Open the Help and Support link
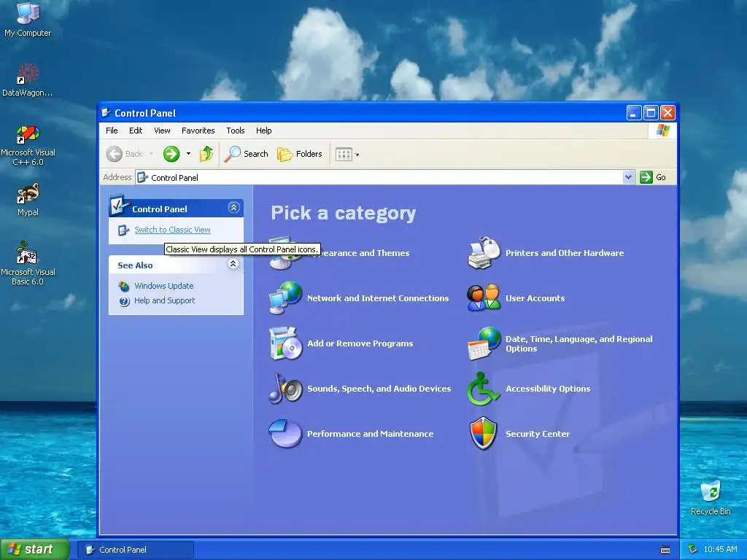This screenshot has height=560, width=747. point(164,301)
